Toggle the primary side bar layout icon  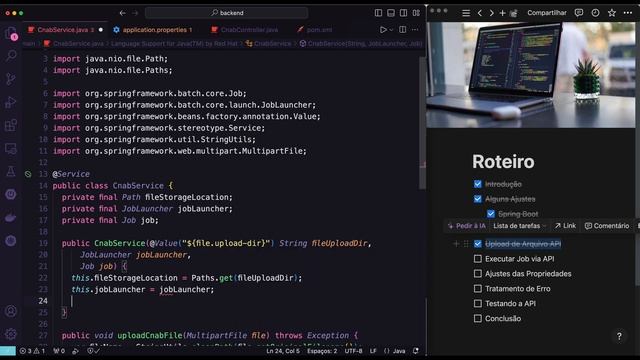(378, 13)
